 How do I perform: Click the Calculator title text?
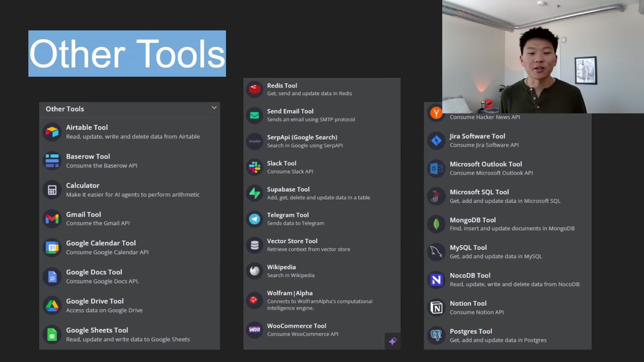pyautogui.click(x=83, y=185)
